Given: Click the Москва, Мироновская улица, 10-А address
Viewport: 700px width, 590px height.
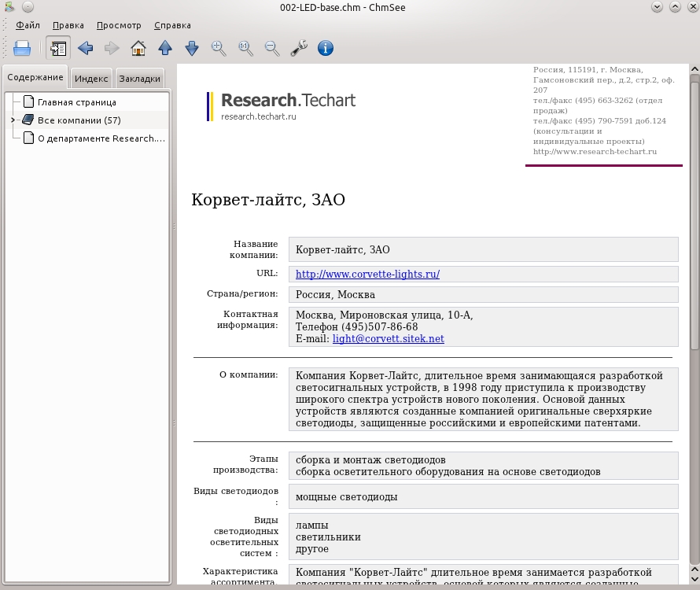Looking at the screenshot, I should 385,315.
